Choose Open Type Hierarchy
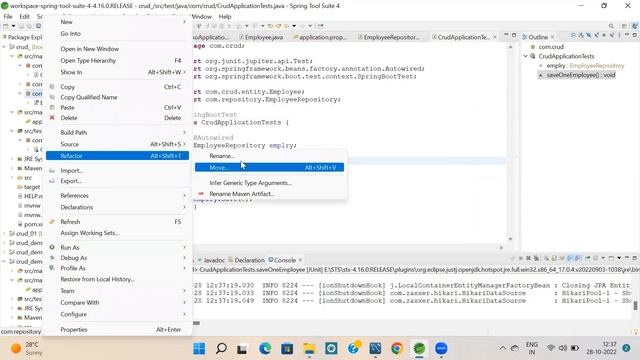The width and height of the screenshot is (640, 360). 117,60
